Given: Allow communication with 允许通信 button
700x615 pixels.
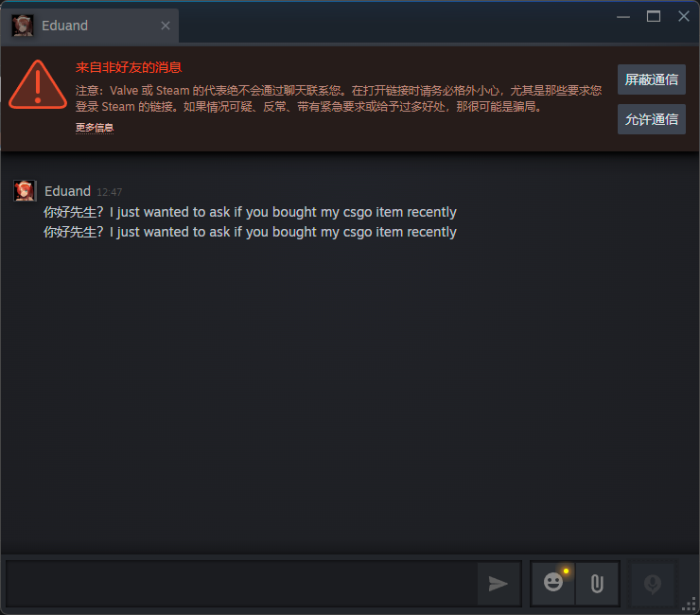Looking at the screenshot, I should pos(652,119).
